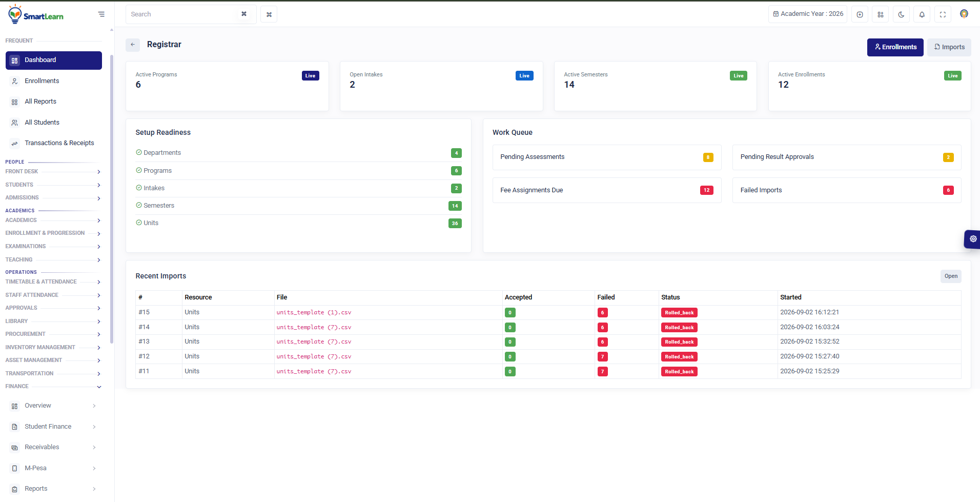The image size is (980, 502).
Task: Click the command shortcut icon beside search
Action: click(x=269, y=14)
